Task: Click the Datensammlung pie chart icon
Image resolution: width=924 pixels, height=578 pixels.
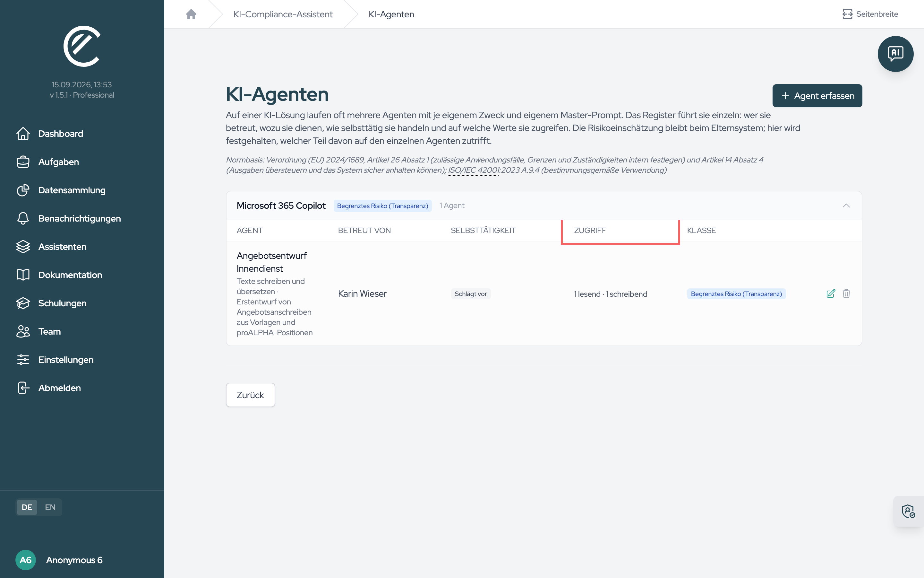Action: (23, 190)
